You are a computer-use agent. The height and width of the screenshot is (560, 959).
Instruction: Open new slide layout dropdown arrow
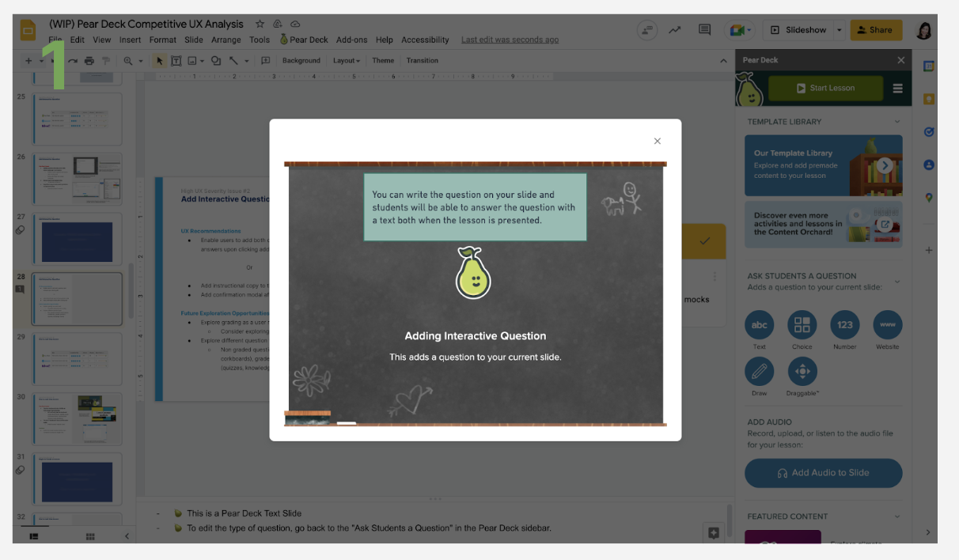(41, 61)
